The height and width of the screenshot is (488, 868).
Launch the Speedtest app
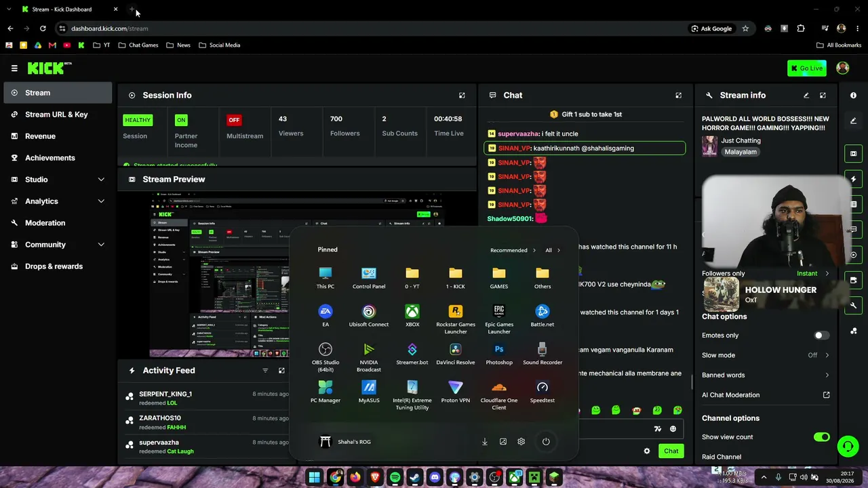tap(542, 392)
